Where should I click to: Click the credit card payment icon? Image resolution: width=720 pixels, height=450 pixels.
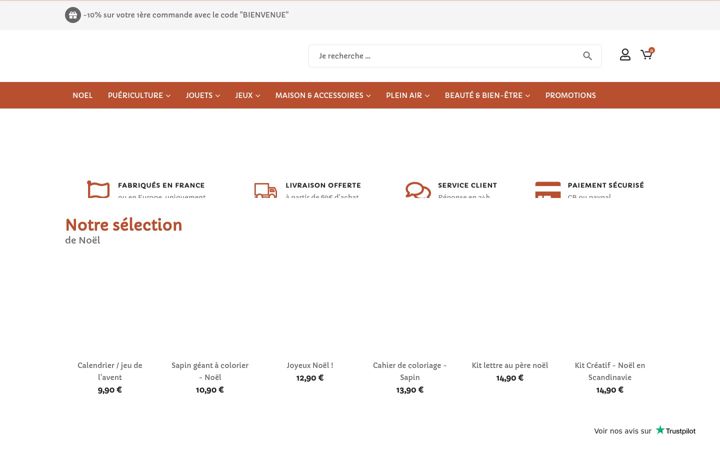click(548, 190)
